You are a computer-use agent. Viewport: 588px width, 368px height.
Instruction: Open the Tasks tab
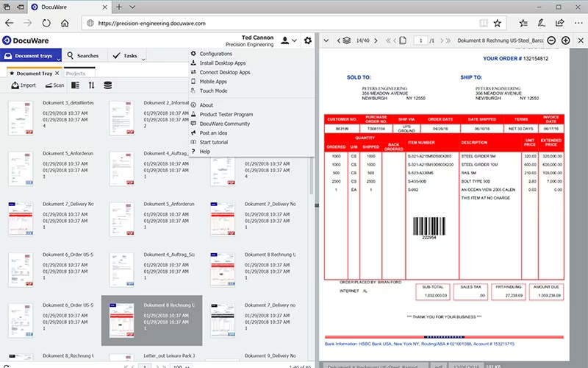click(125, 56)
